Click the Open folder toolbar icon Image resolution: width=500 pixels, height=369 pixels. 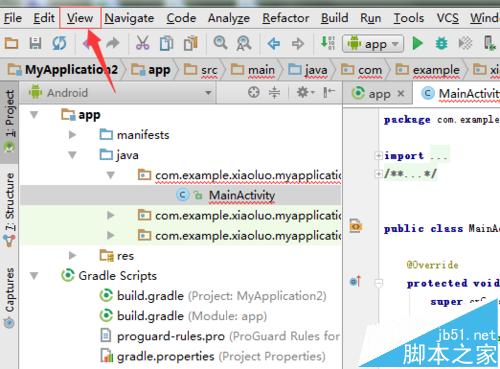11,43
